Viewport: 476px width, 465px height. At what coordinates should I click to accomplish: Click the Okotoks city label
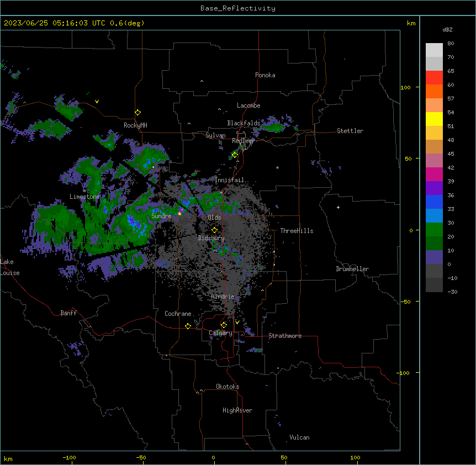point(228,387)
